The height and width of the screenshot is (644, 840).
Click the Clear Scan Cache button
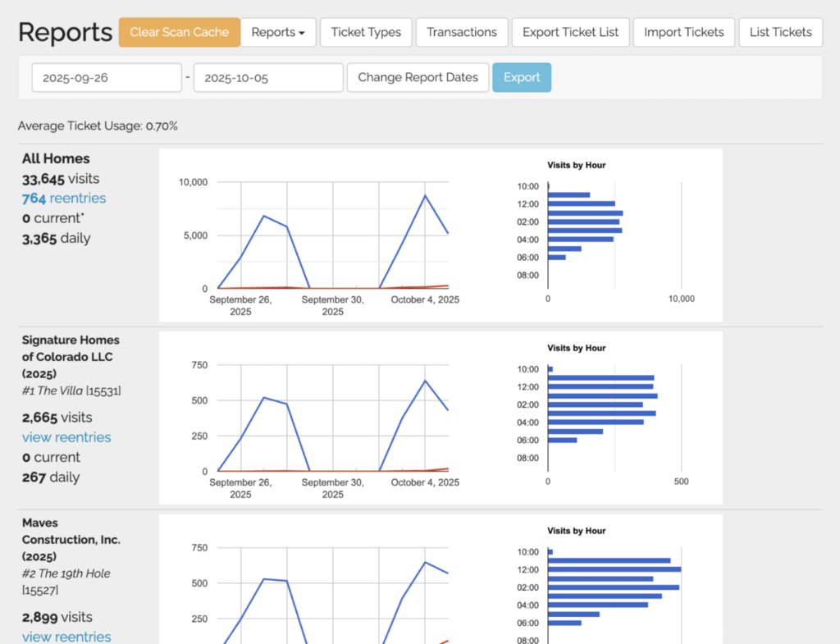(x=179, y=33)
